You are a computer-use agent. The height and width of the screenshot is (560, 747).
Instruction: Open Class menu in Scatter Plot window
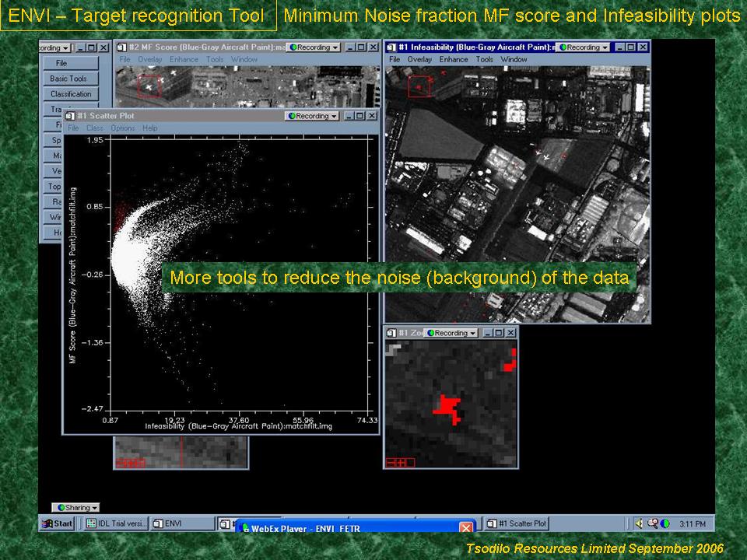[x=95, y=128]
